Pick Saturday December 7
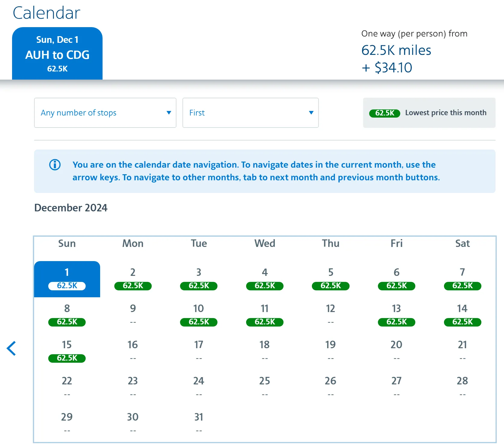The height and width of the screenshot is (445, 504). 462,279
